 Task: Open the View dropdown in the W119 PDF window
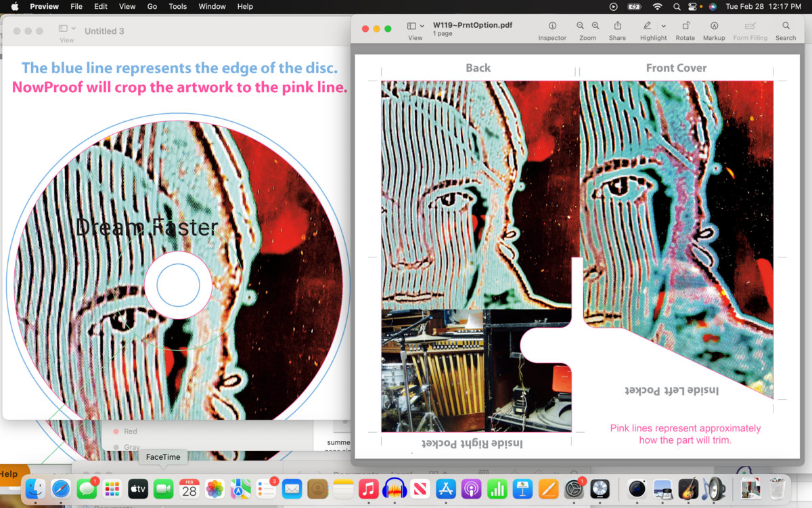(415, 26)
